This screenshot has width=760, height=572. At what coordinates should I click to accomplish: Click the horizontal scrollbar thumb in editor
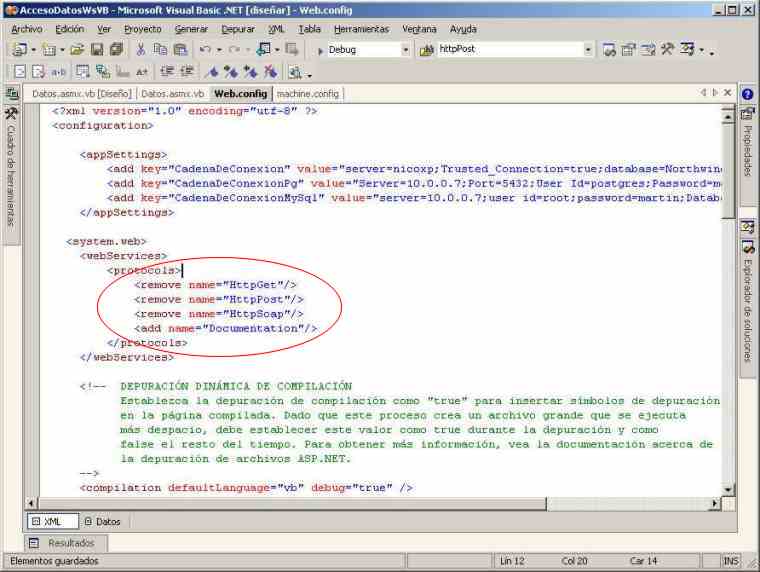292,504
